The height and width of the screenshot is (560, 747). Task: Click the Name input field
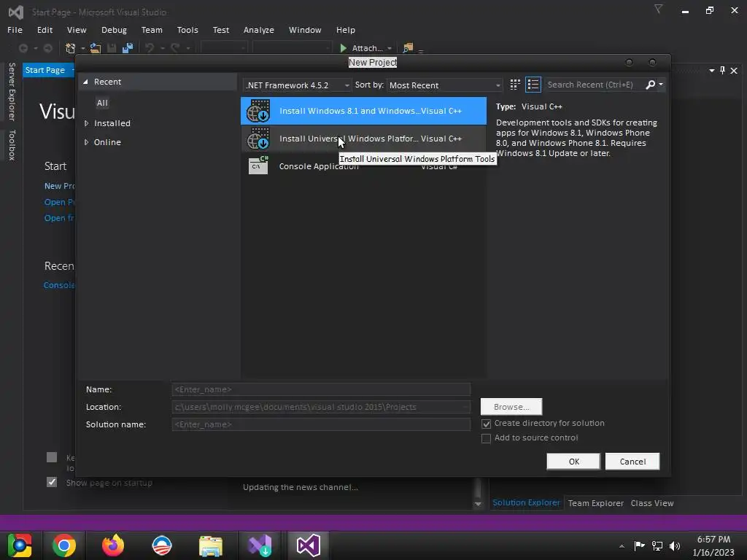(321, 389)
